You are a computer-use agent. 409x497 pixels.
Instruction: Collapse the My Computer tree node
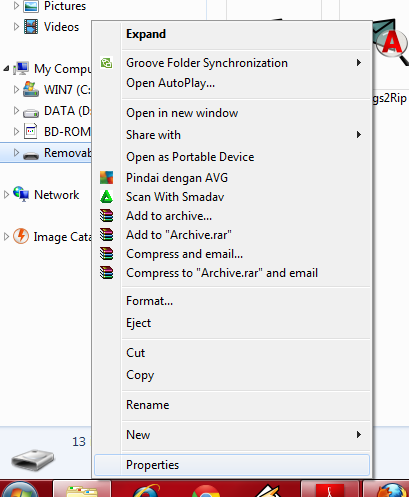6,69
